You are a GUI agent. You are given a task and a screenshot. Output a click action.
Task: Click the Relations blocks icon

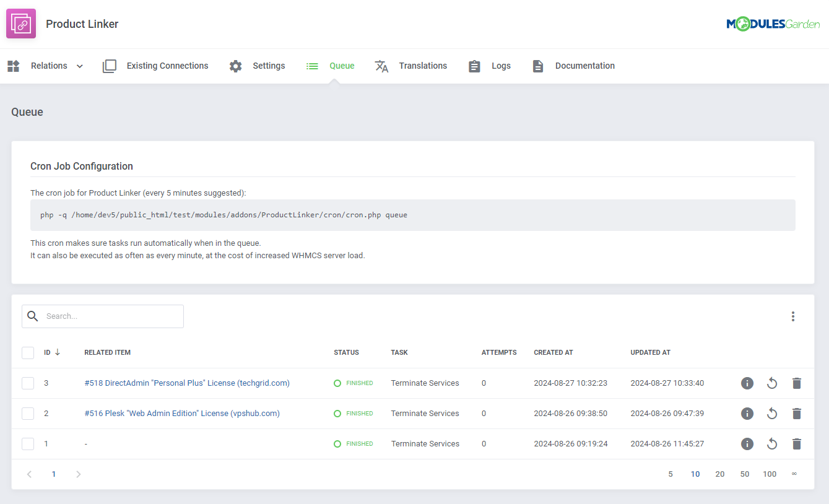click(14, 66)
